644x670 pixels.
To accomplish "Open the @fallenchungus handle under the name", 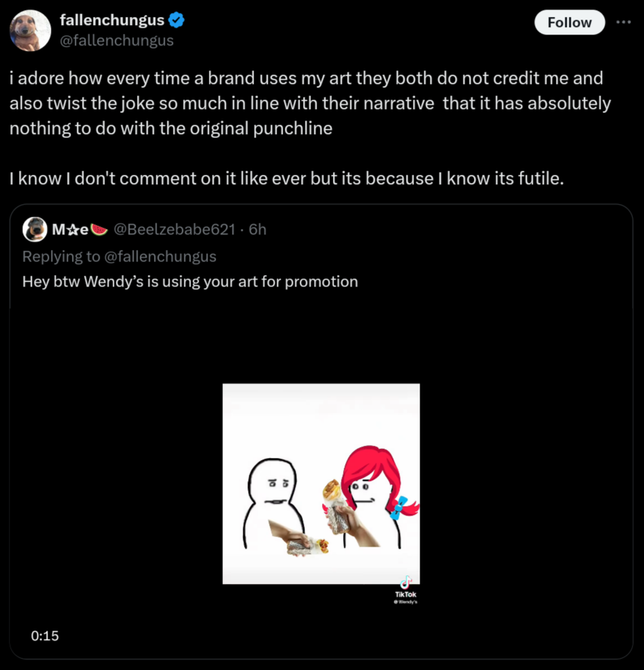I will tap(117, 41).
